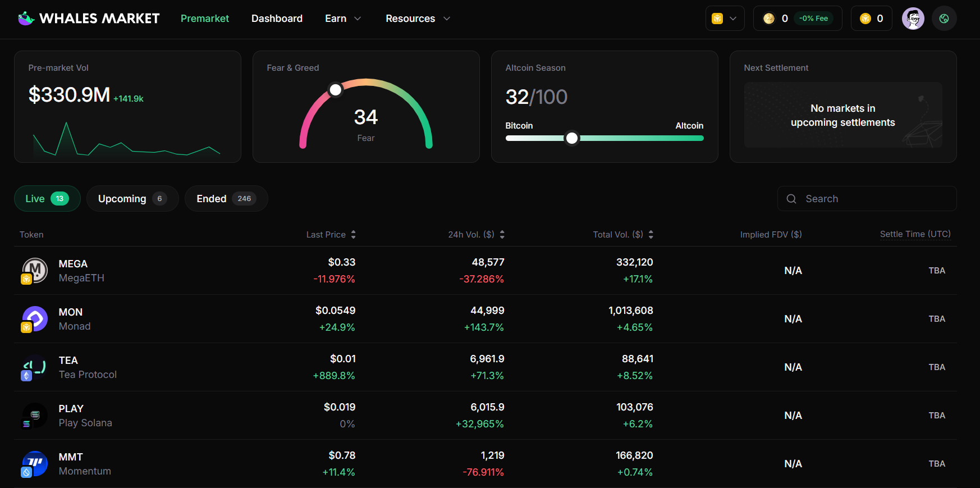Click the Monad token icon
Screen dimensions: 980x488
click(x=35, y=318)
